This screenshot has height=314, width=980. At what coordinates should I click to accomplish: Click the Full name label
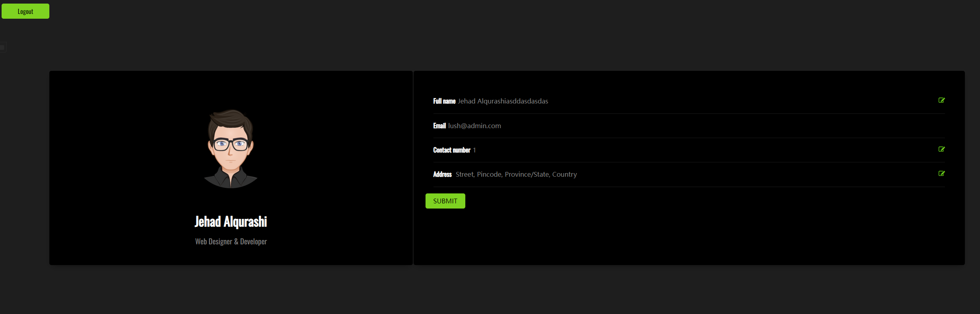coord(444,101)
